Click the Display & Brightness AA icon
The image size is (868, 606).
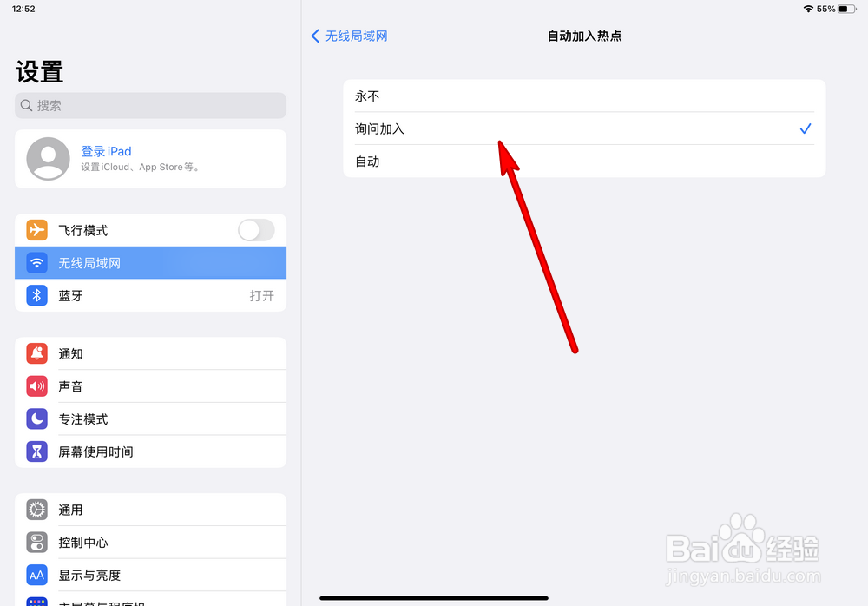click(36, 575)
